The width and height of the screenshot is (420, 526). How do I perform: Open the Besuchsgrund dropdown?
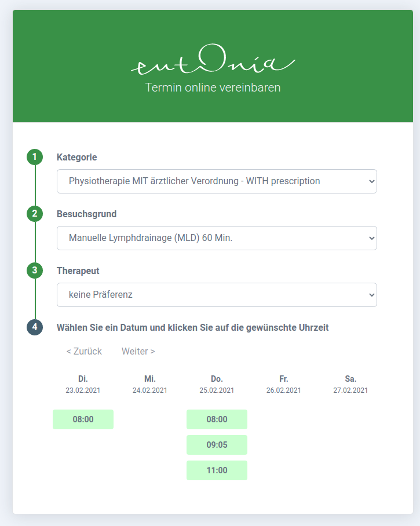(x=217, y=238)
